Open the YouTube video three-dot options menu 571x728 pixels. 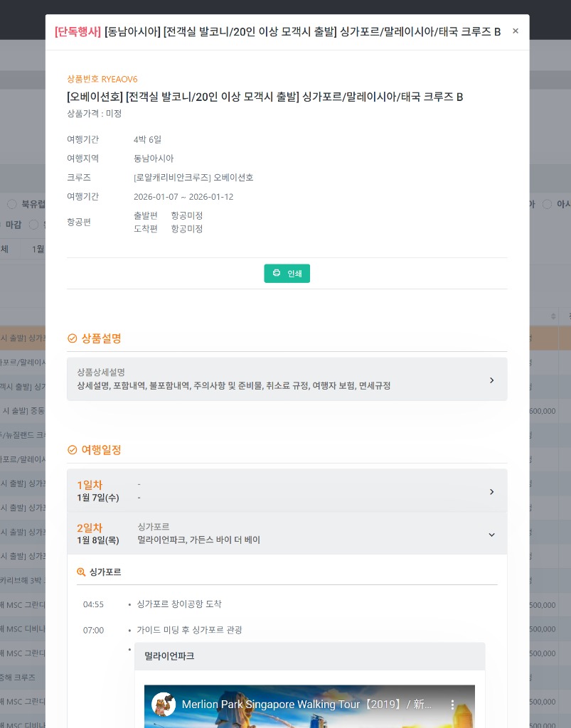tap(453, 705)
